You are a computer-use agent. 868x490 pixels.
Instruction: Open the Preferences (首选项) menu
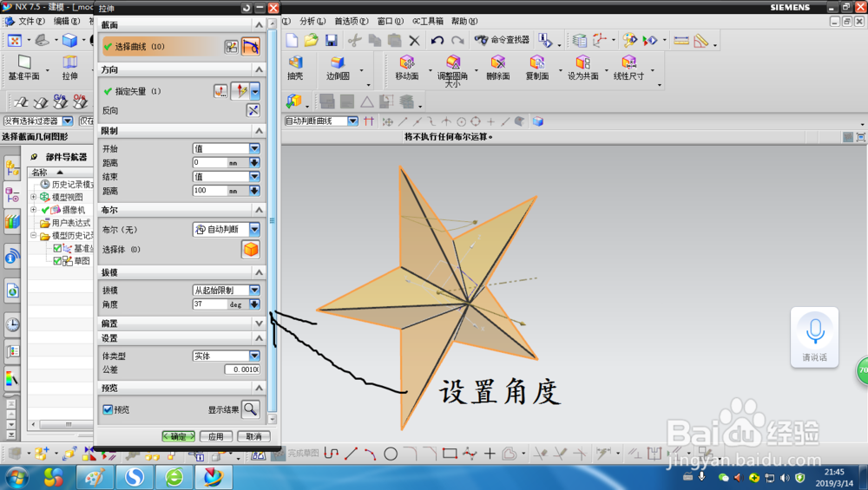(351, 21)
